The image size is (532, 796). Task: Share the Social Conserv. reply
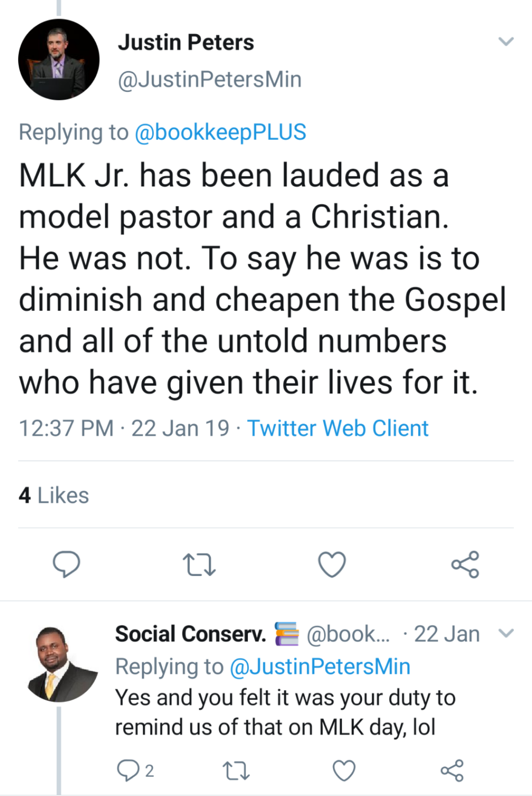pyautogui.click(x=452, y=770)
